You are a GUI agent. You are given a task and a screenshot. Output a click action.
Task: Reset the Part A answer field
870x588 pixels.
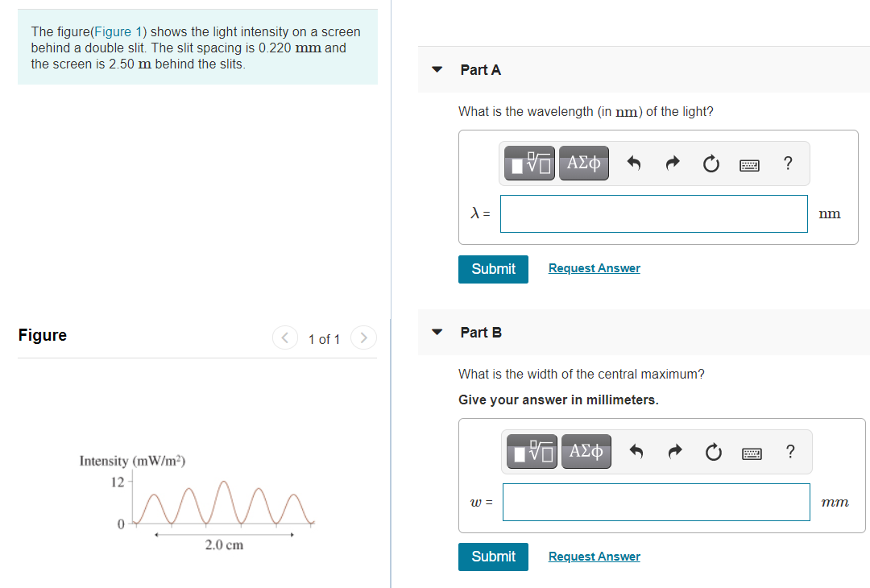(x=710, y=163)
